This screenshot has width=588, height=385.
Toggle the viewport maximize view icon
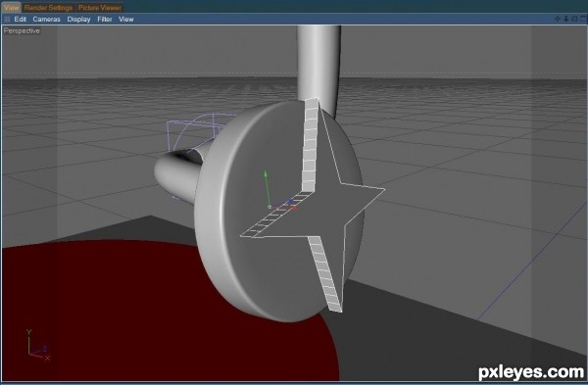(583, 19)
